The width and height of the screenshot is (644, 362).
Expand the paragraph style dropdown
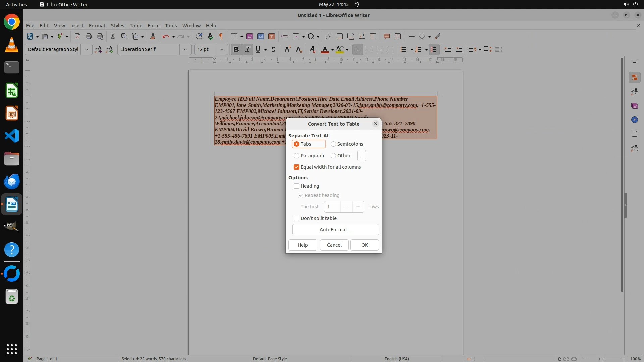(x=86, y=49)
